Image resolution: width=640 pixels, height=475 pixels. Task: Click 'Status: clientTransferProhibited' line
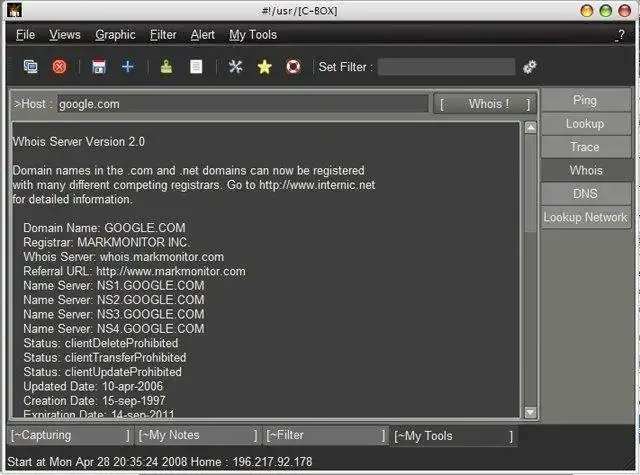pyautogui.click(x=105, y=357)
